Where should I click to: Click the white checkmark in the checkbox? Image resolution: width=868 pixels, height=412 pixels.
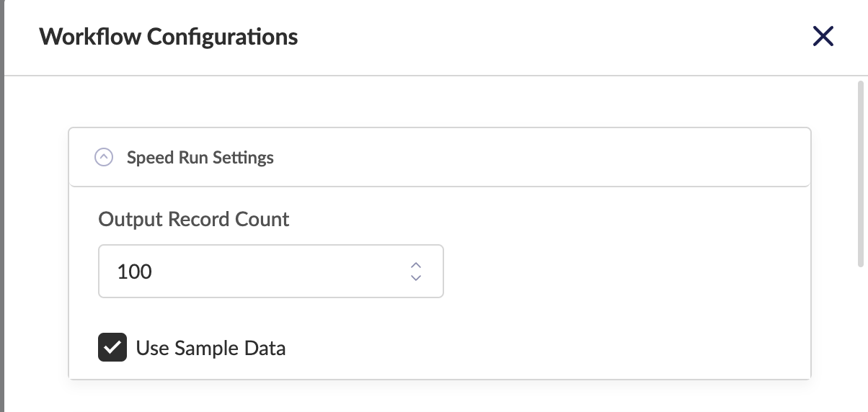click(112, 348)
